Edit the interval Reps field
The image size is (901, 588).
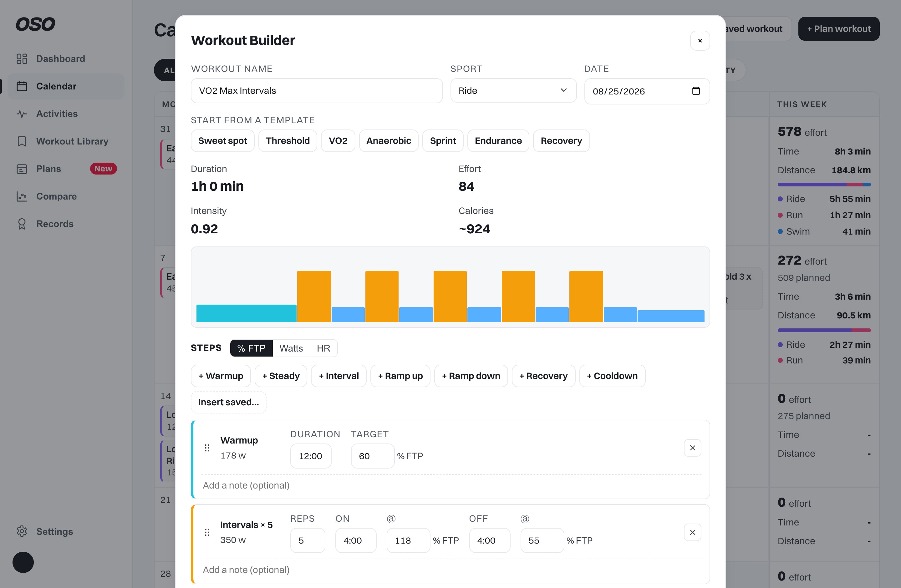tap(308, 540)
